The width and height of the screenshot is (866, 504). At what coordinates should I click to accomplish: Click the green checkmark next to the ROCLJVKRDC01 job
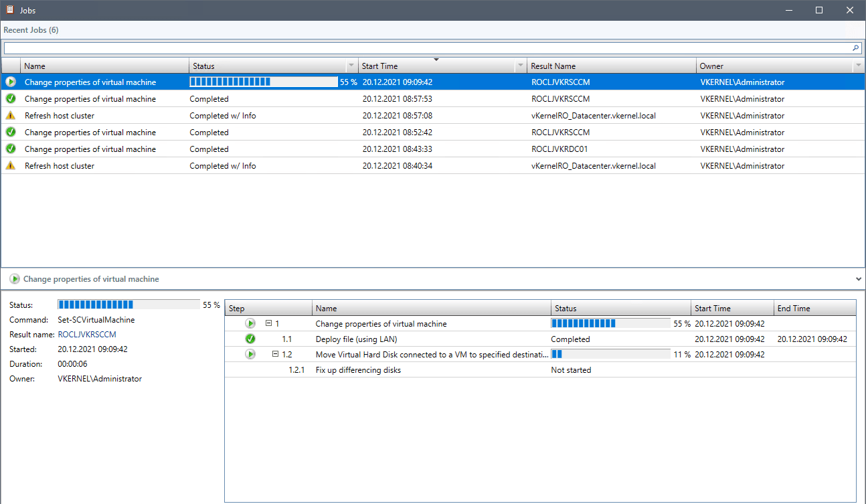click(11, 149)
